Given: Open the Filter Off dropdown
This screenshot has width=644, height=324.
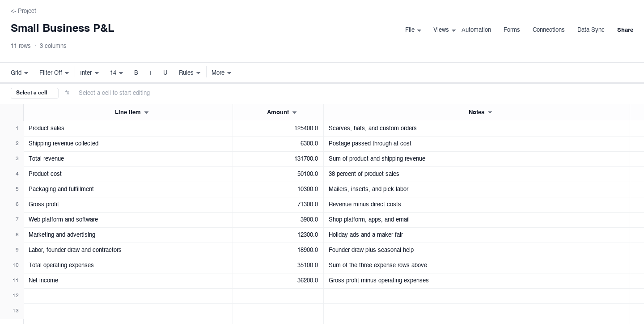Looking at the screenshot, I should coord(54,72).
